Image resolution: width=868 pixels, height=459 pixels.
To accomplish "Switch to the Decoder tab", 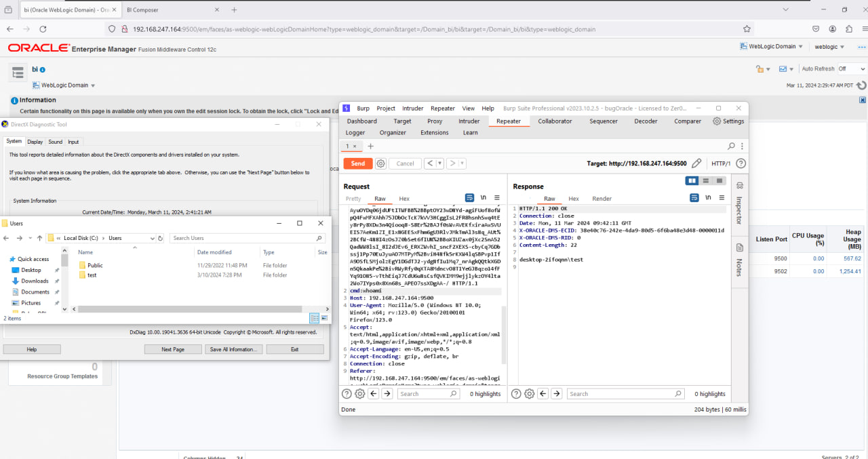I will coord(646,121).
